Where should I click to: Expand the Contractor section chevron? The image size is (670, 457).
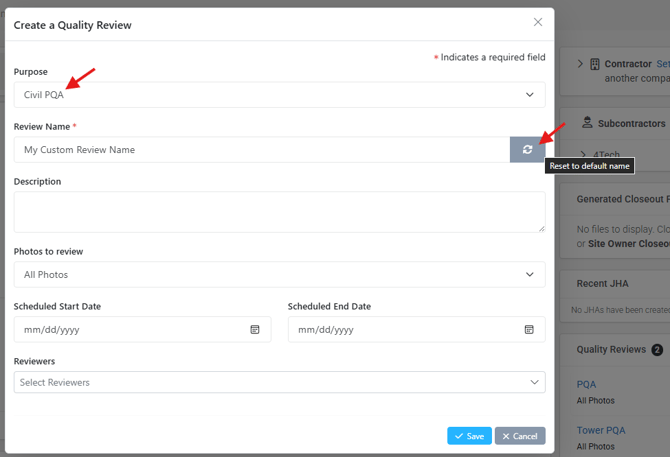(580, 64)
